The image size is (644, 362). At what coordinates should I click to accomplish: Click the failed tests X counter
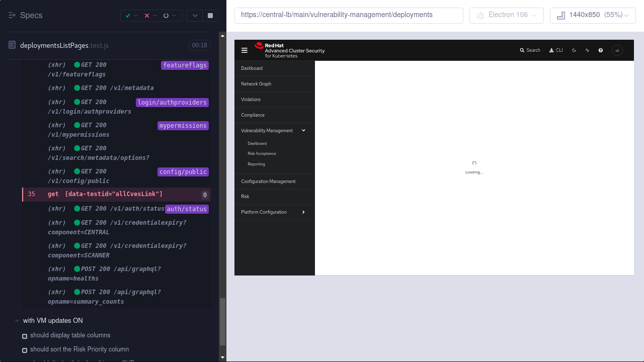[x=150, y=16]
